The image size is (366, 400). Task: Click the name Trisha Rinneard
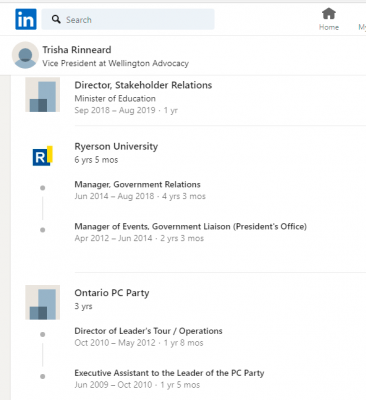77,50
